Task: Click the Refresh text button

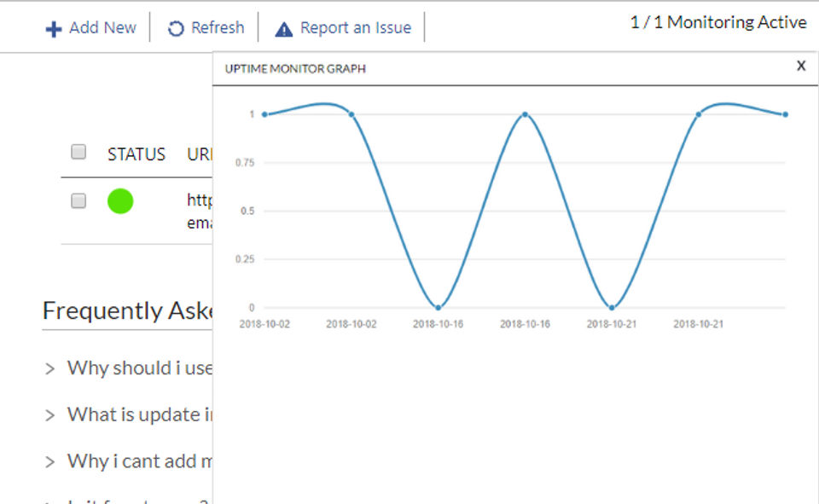Action: click(x=218, y=28)
